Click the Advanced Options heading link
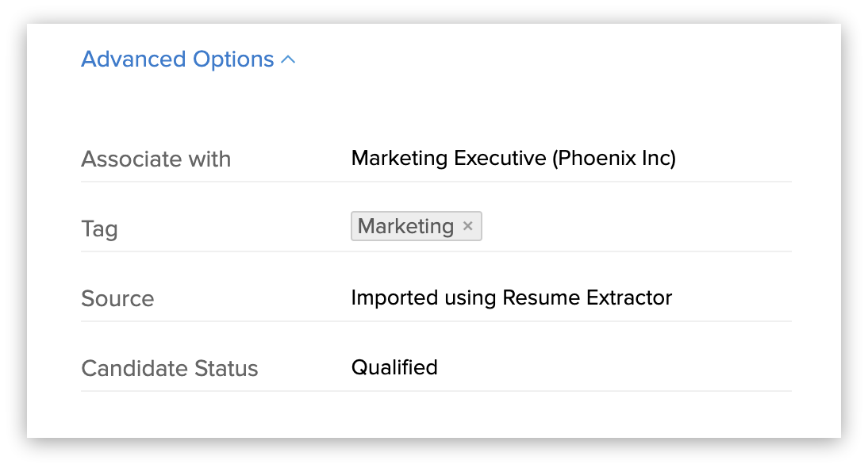 [177, 59]
